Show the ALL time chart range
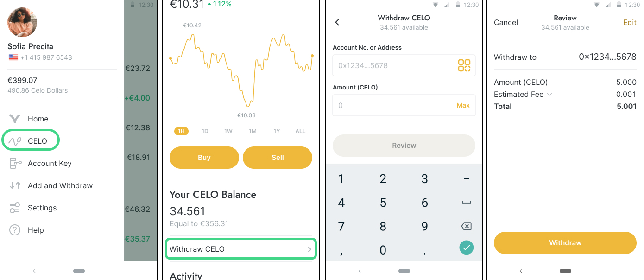 coord(300,131)
